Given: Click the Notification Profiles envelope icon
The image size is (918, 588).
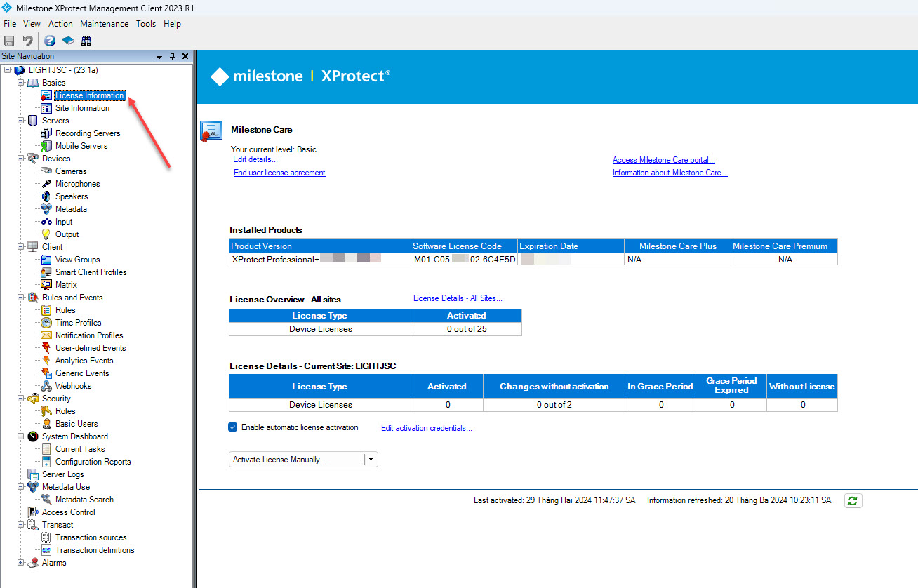Looking at the screenshot, I should [x=46, y=335].
